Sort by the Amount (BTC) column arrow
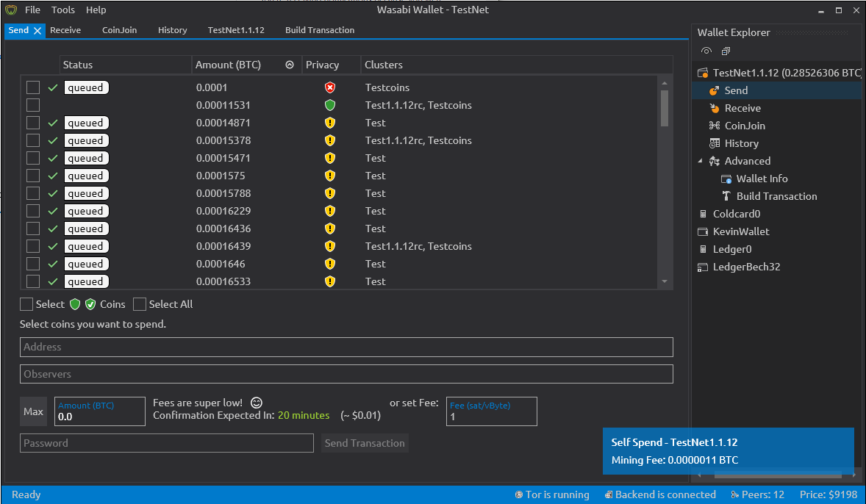This screenshot has width=866, height=504. coord(290,65)
